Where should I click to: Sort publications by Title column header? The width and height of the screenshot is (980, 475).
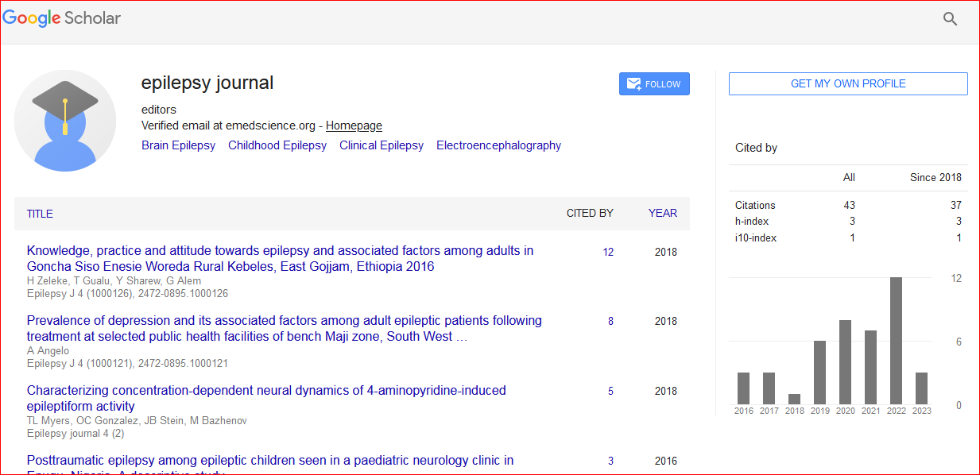click(x=40, y=214)
